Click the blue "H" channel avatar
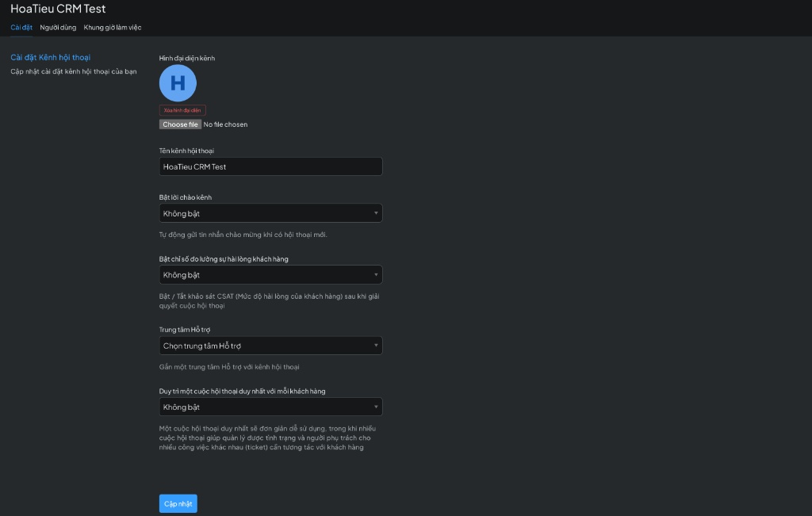 (x=178, y=83)
